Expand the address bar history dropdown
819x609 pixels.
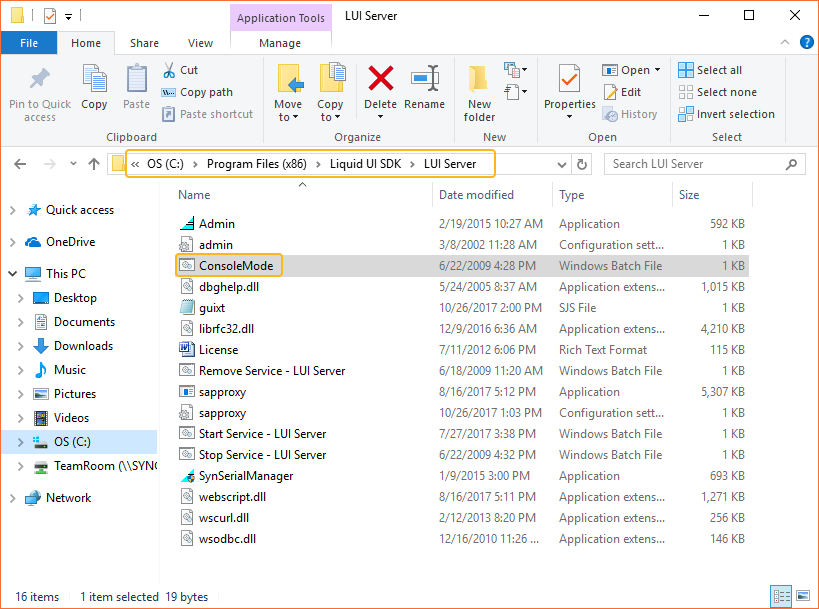click(561, 165)
